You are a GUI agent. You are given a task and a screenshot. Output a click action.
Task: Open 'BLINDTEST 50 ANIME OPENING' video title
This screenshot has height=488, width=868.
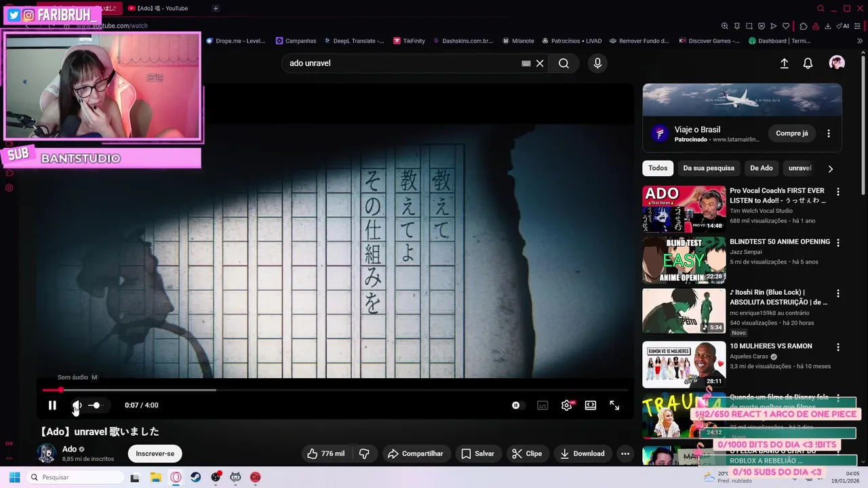point(780,242)
